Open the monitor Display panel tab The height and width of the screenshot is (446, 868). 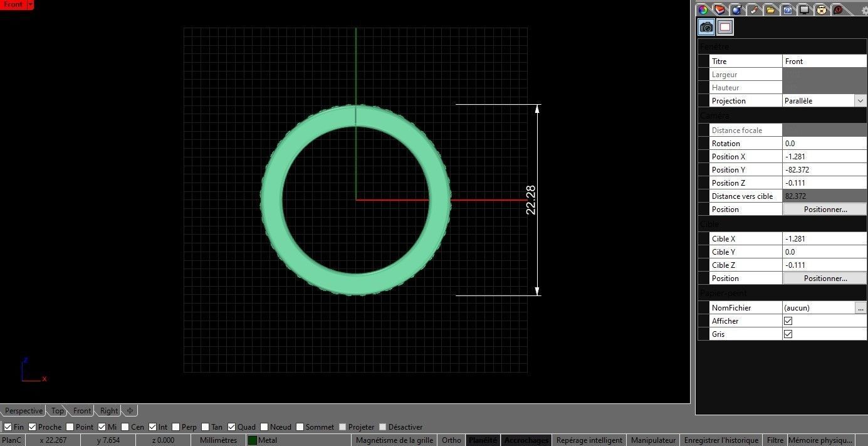coord(805,9)
